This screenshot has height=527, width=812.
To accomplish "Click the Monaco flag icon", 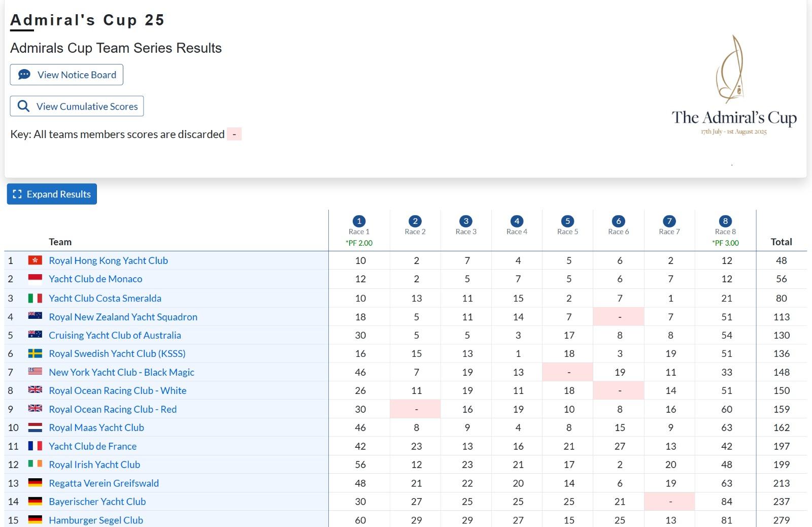I will pyautogui.click(x=35, y=279).
